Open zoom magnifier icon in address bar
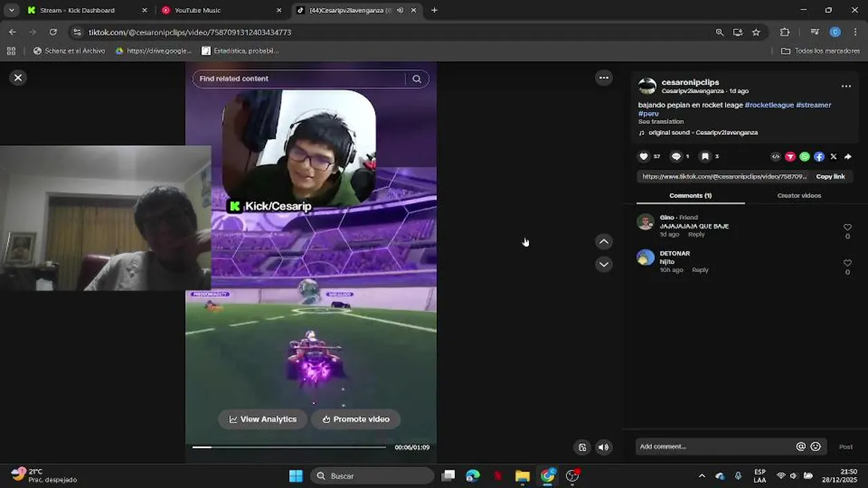 point(719,32)
